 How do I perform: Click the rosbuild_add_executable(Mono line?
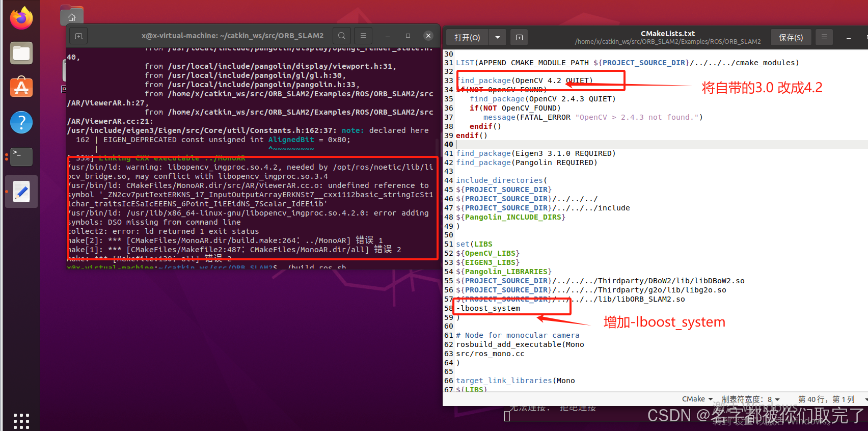click(x=520, y=344)
